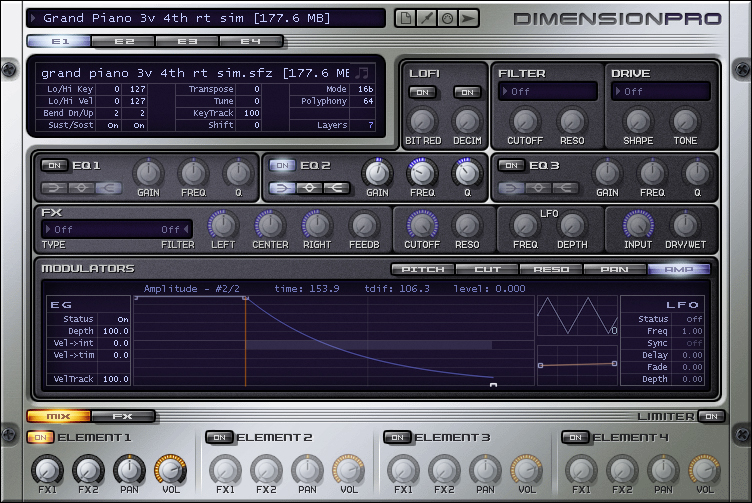
Task: Click the music note icon beside sample name
Action: click(x=362, y=72)
